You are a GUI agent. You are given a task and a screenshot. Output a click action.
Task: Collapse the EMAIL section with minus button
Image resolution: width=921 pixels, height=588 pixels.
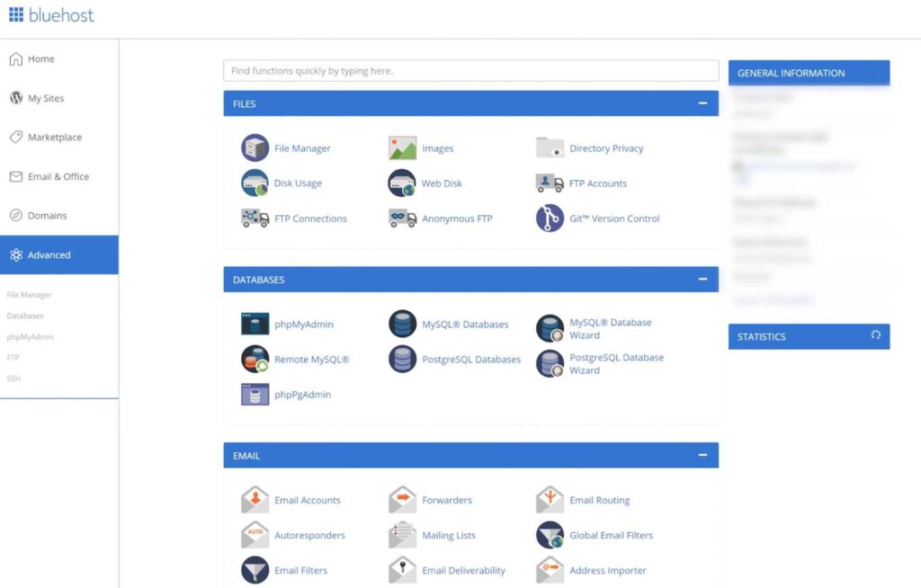(x=702, y=455)
